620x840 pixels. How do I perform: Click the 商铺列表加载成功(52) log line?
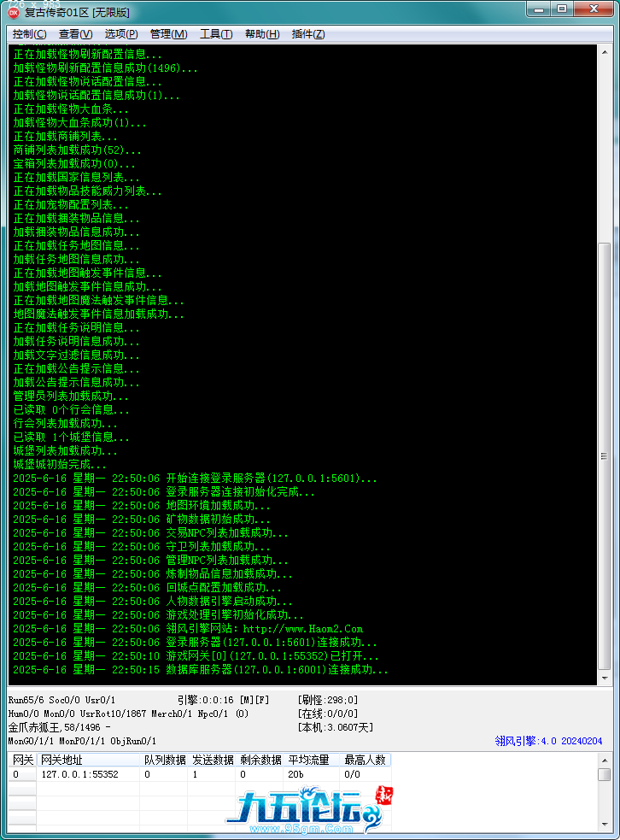[x=77, y=150]
